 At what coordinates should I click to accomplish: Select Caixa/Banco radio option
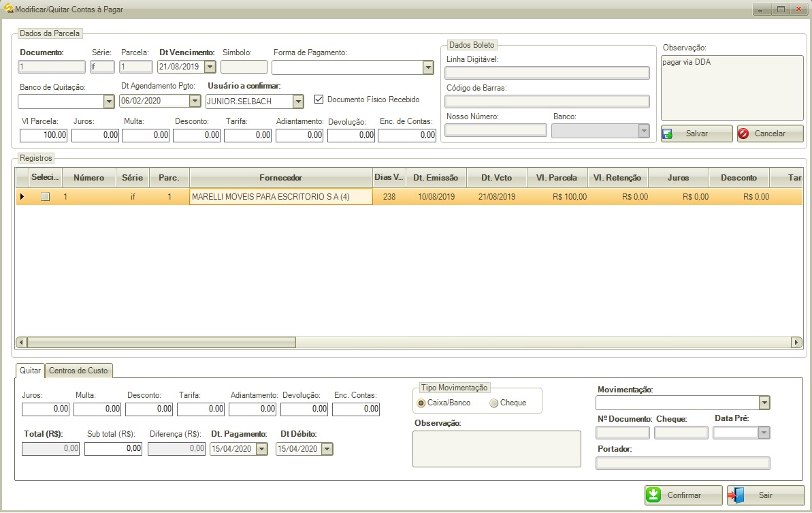pyautogui.click(x=421, y=403)
